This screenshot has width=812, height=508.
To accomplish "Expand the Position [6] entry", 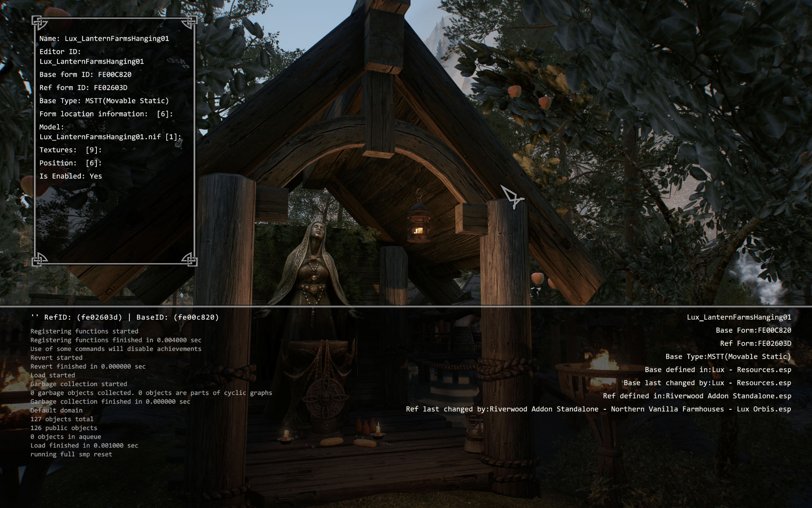I will 71,163.
